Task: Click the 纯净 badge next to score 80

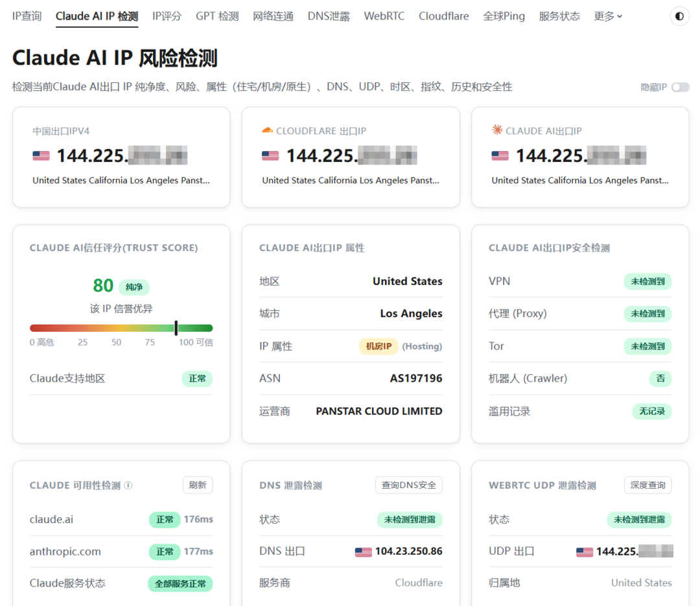Action: pos(134,286)
